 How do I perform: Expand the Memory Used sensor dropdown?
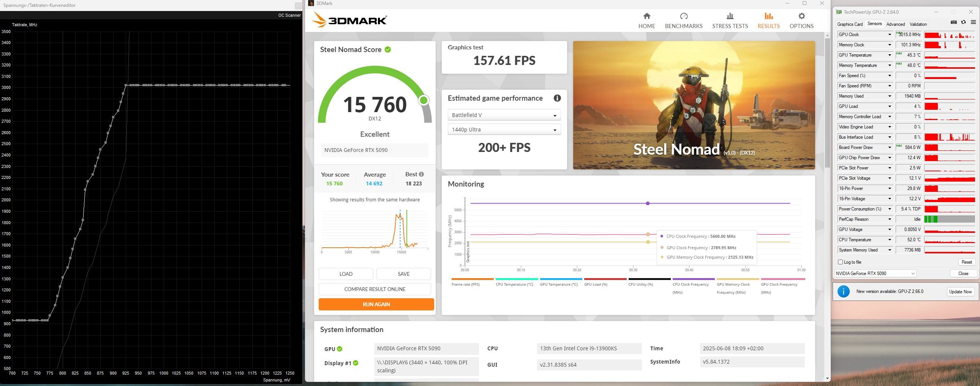(890, 96)
